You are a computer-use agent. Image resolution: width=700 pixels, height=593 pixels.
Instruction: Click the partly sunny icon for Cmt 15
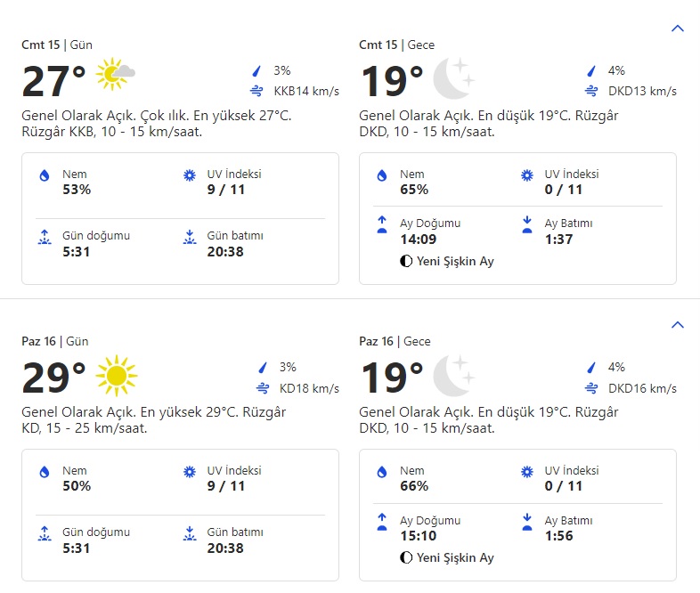point(116,75)
